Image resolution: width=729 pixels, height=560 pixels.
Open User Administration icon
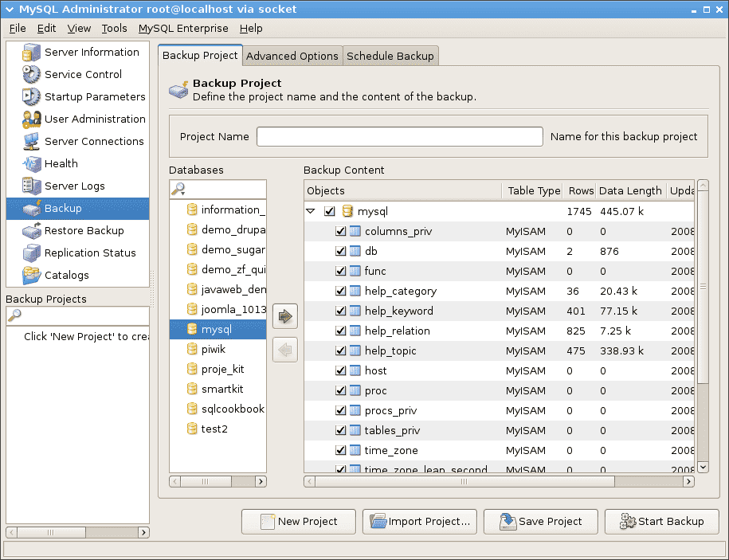click(x=31, y=119)
